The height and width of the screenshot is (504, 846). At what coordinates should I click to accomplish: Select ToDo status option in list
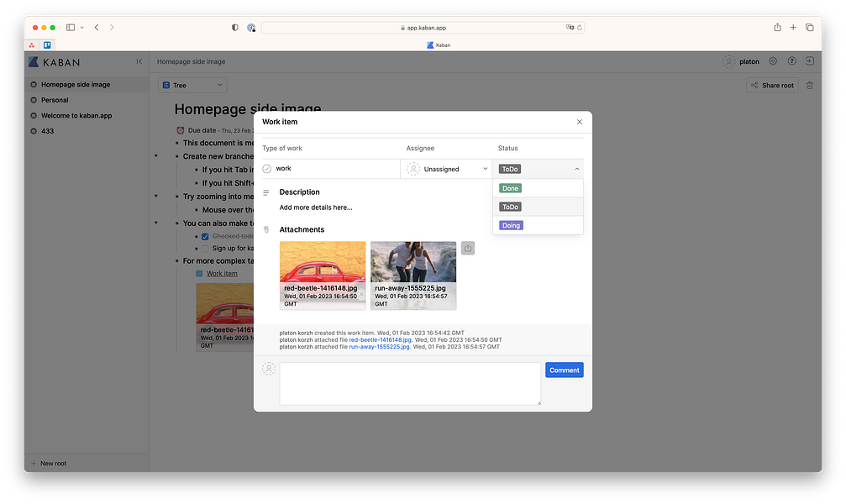(x=538, y=207)
